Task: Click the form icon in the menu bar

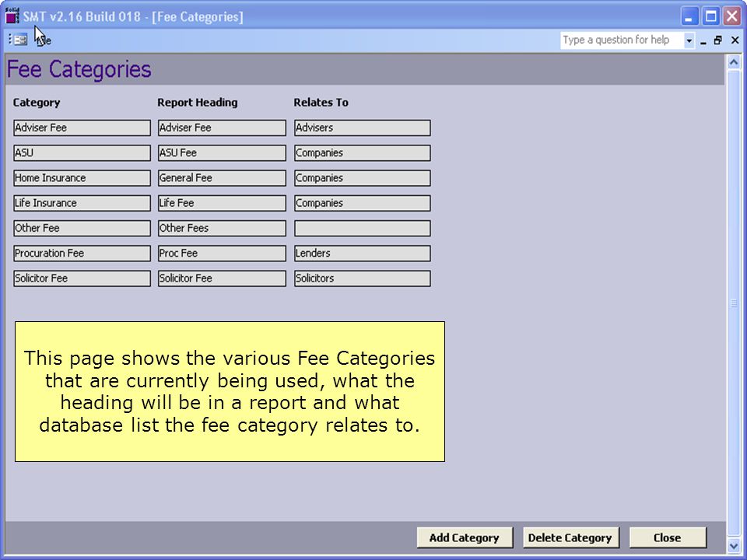Action: pos(20,40)
